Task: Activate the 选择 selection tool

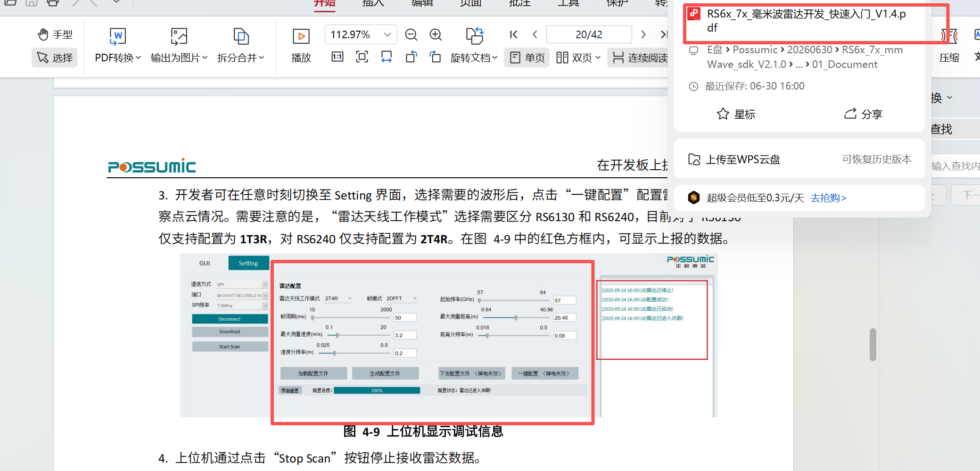Action: 55,58
